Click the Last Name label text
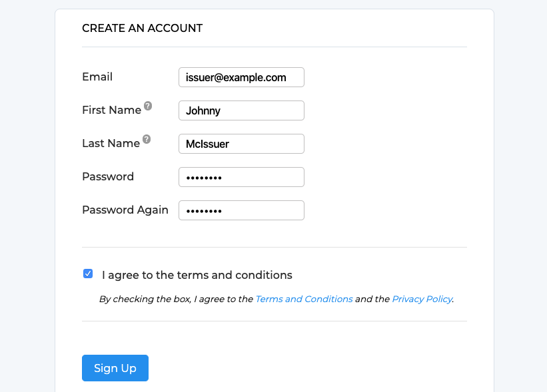The image size is (547, 392). tap(111, 143)
